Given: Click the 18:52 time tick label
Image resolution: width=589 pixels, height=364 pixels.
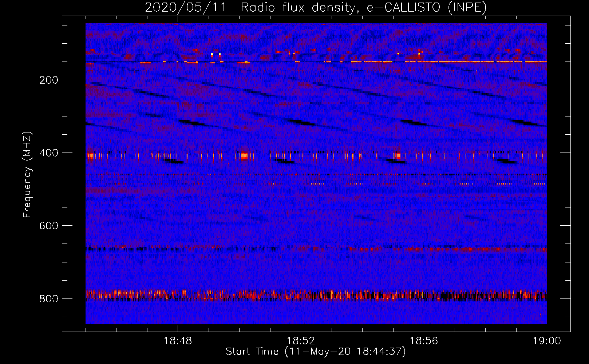Looking at the screenshot, I should (301, 341).
